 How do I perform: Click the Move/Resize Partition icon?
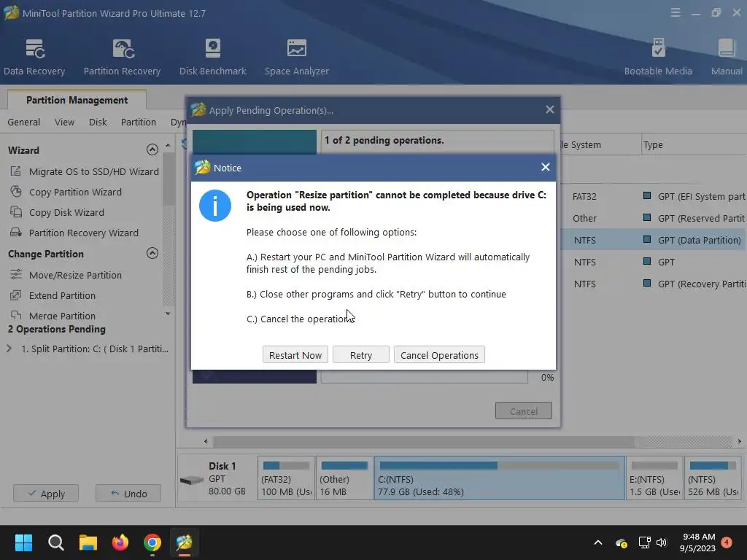(16, 275)
